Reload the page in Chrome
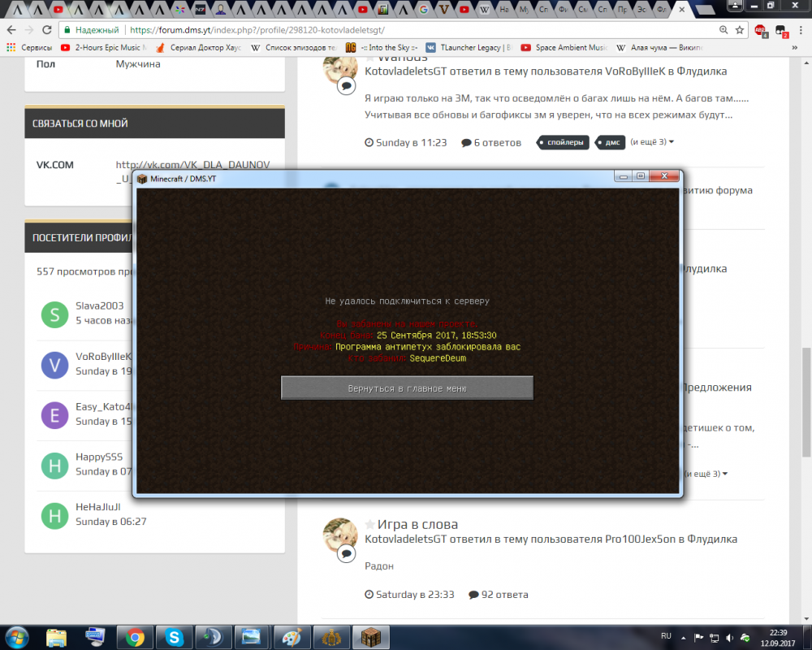The height and width of the screenshot is (650, 812). tap(46, 29)
